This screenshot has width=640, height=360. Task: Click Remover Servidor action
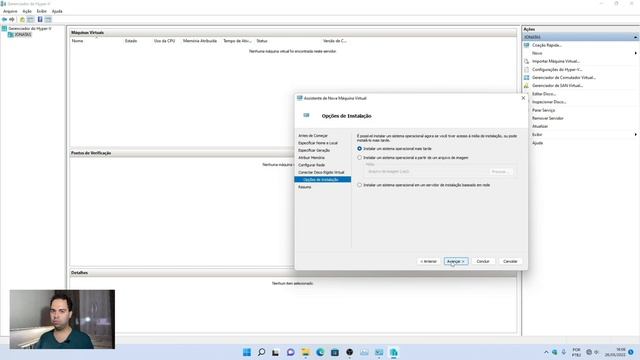pos(548,118)
